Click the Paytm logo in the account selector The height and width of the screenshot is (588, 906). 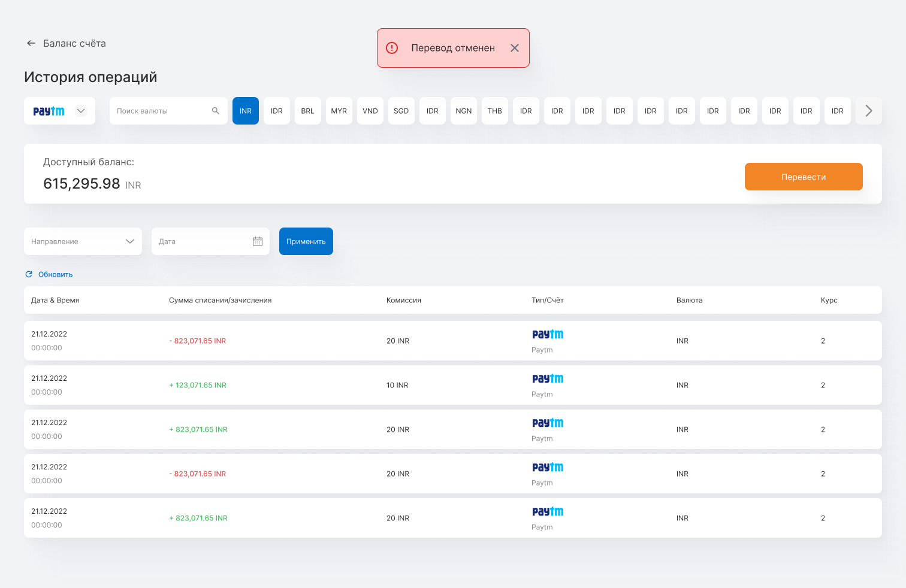click(x=48, y=111)
